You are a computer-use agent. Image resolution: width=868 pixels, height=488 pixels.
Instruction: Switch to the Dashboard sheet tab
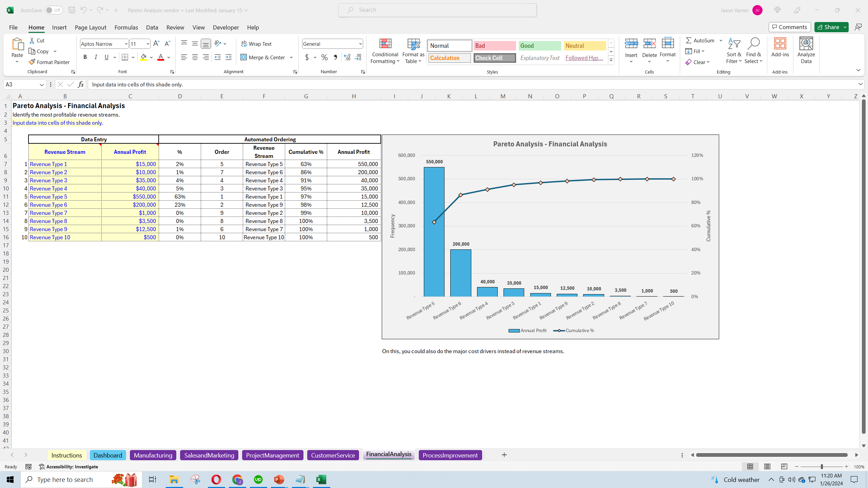(x=107, y=455)
